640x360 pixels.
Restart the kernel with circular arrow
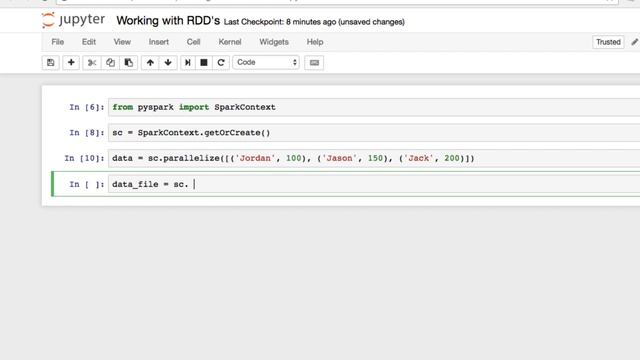[x=221, y=62]
